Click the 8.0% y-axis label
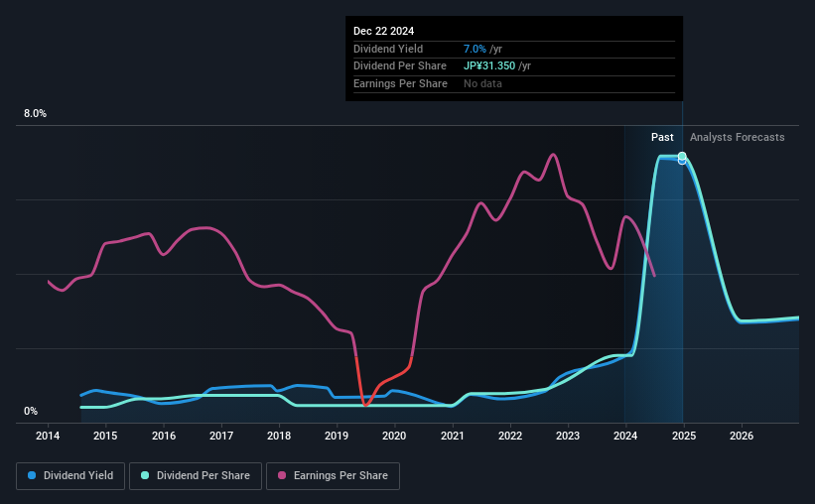Screen dimensions: 815x504 click(x=35, y=114)
